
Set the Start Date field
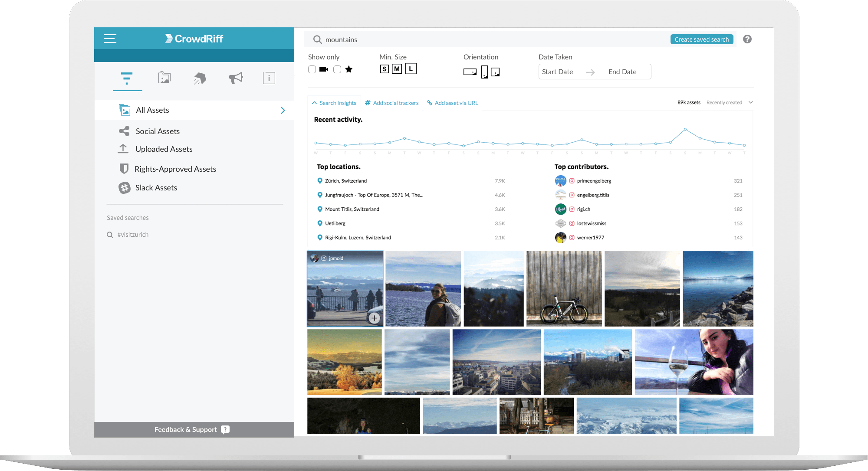558,72
